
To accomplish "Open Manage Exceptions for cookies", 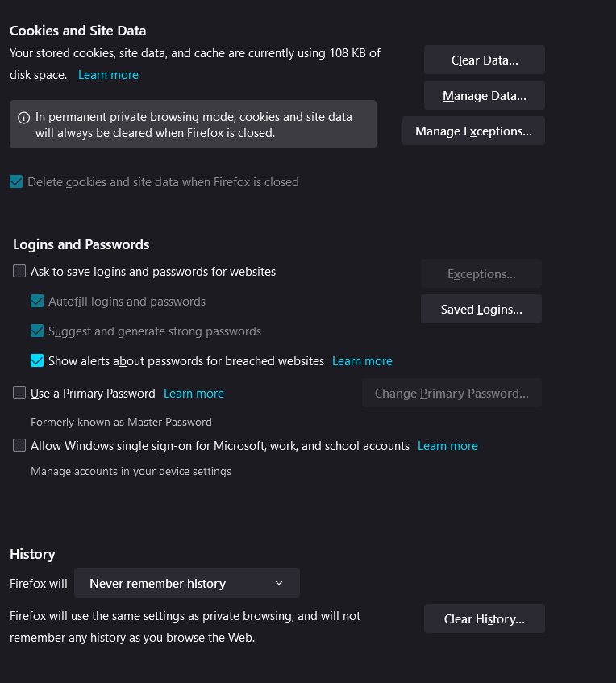I will pos(473,131).
